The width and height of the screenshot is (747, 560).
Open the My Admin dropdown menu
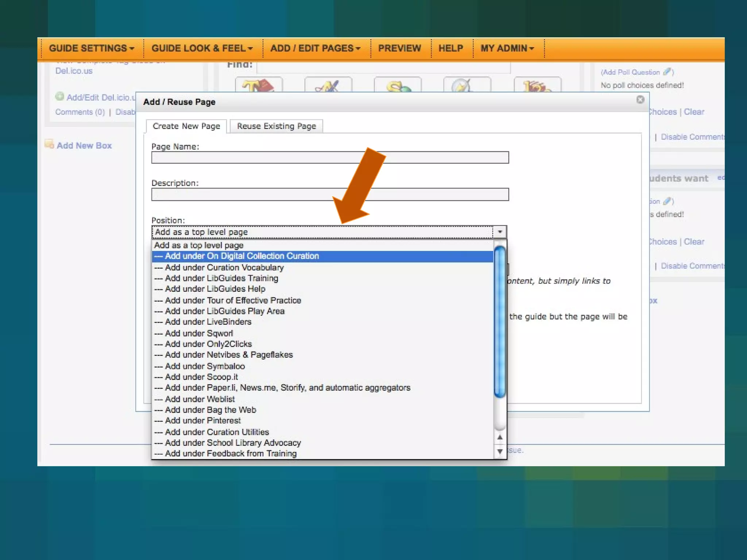(507, 48)
